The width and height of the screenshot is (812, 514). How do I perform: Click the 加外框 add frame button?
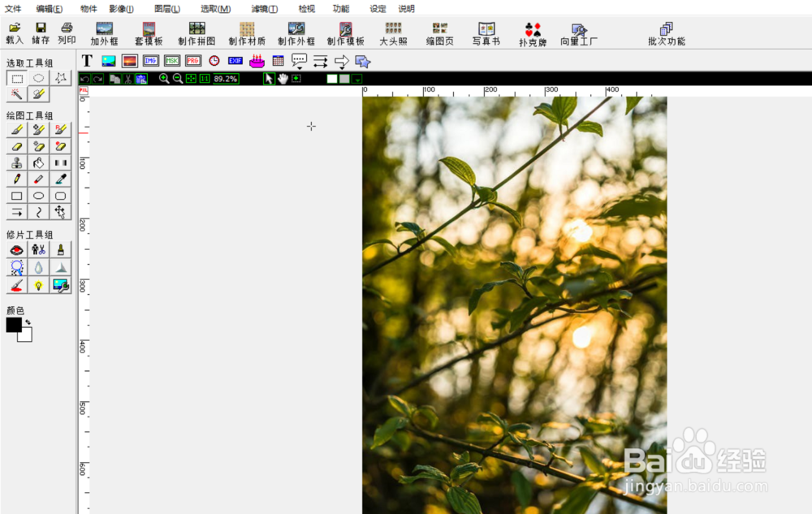coord(104,33)
